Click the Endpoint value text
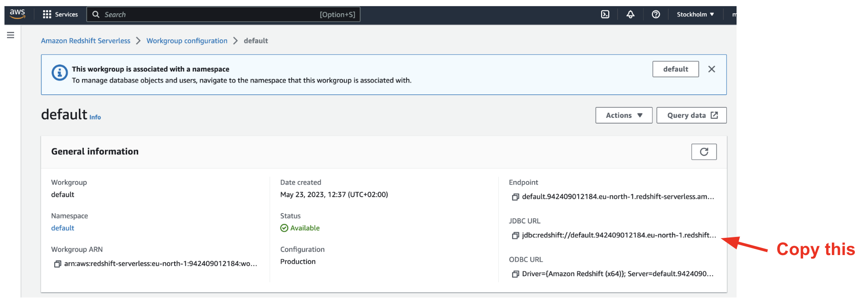This screenshot has width=868, height=308. 618,197
